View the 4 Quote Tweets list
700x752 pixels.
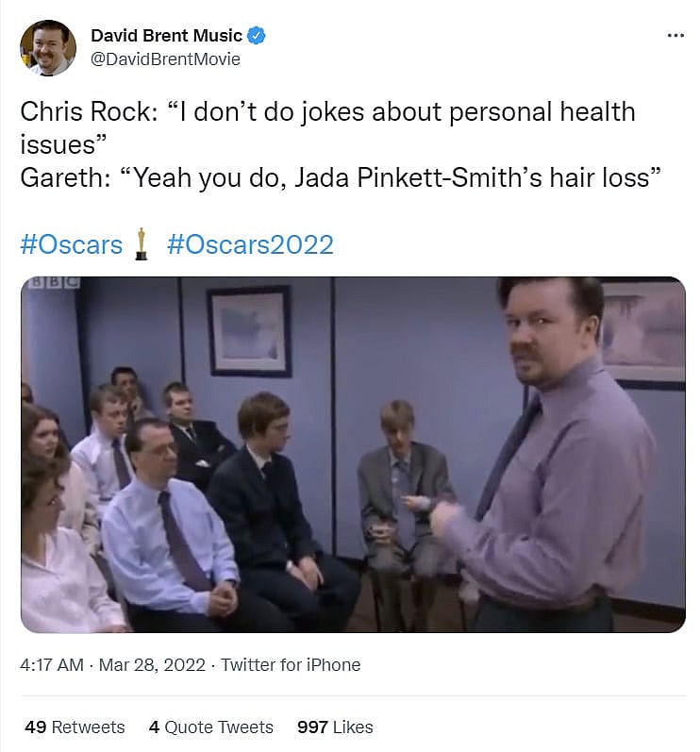coord(211,727)
